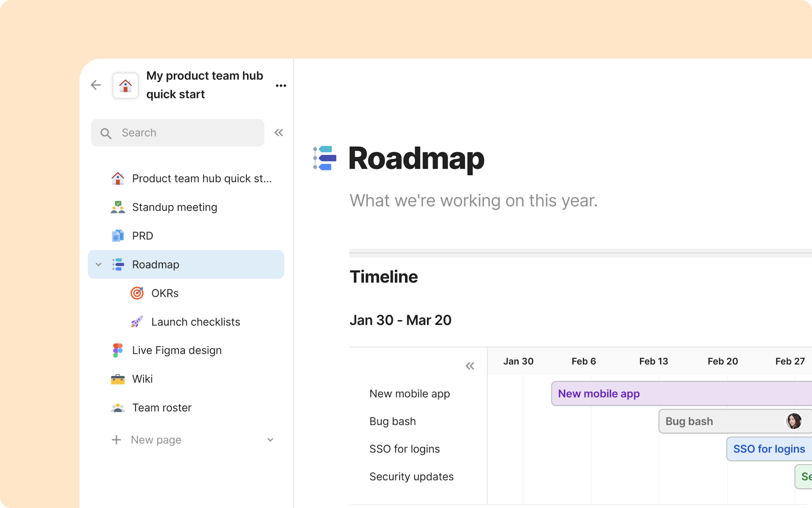Open the Standup meeting page
This screenshot has width=812, height=508.
[175, 207]
